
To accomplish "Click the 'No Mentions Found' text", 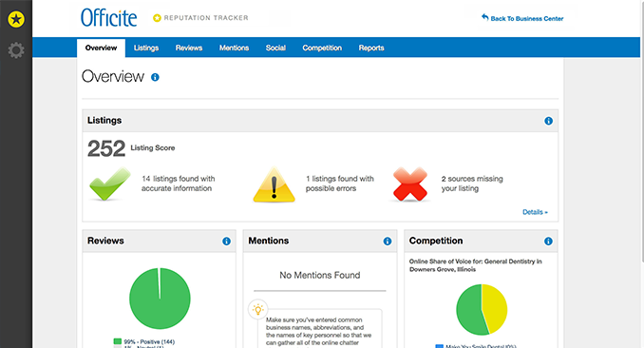I will tap(320, 275).
